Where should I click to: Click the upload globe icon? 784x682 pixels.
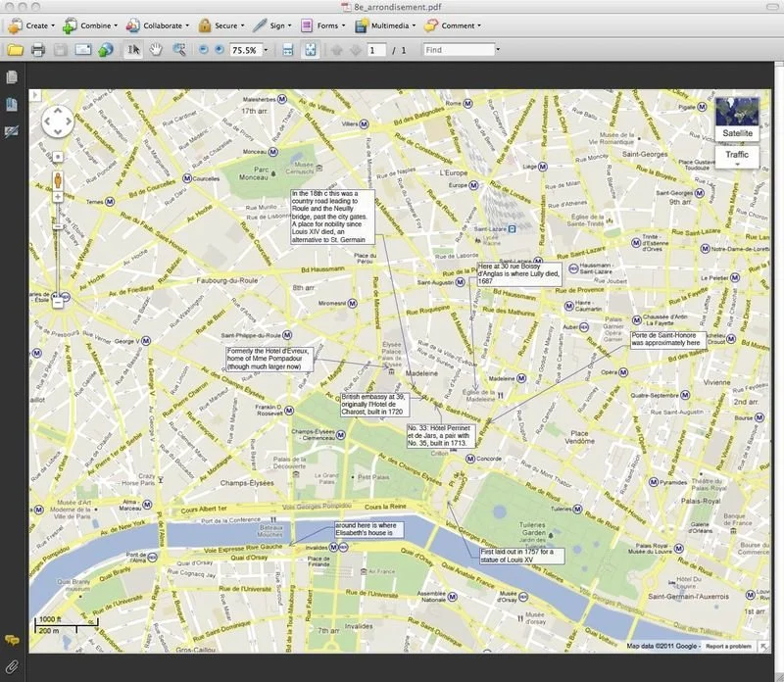[x=106, y=50]
